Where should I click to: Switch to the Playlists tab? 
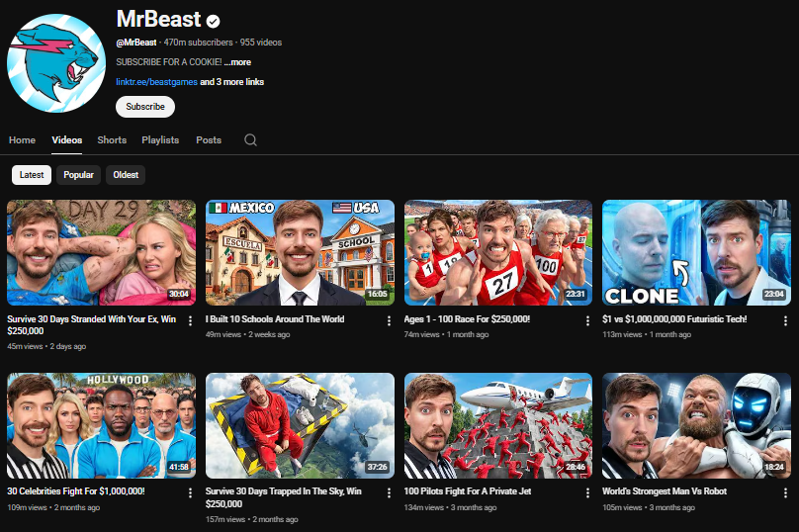[160, 140]
